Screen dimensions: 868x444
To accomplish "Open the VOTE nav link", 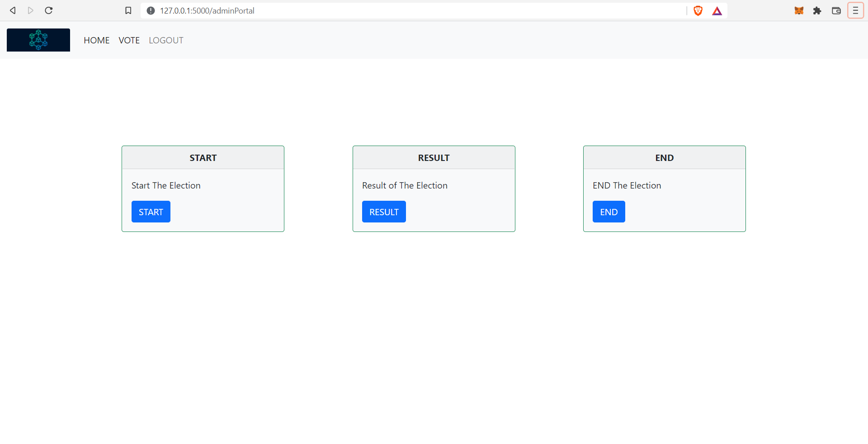I will [x=129, y=40].
